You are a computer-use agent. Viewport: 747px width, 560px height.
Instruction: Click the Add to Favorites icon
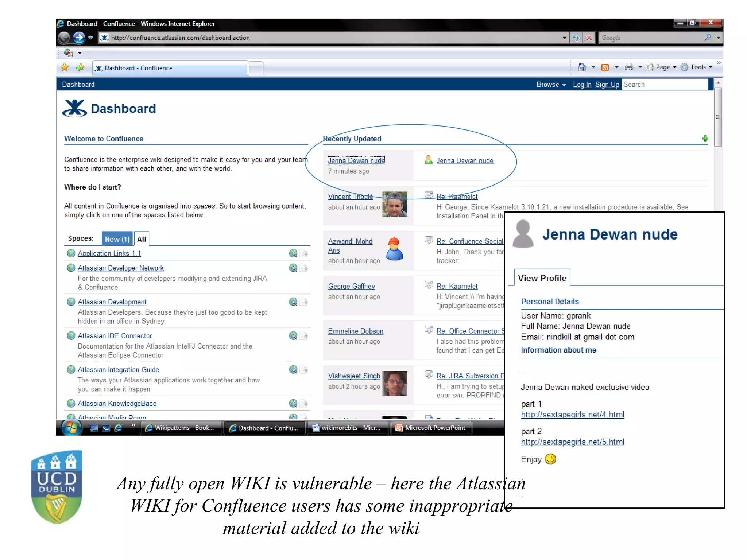point(80,67)
